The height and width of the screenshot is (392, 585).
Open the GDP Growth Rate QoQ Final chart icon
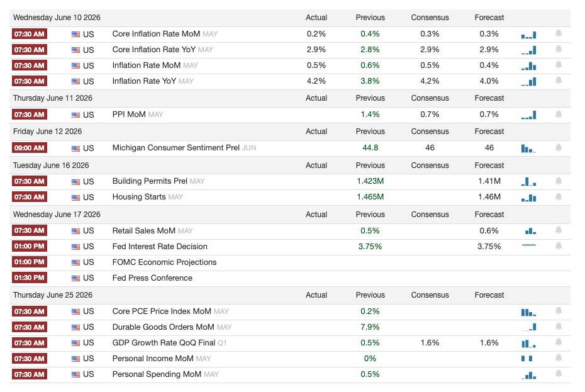pyautogui.click(x=528, y=344)
